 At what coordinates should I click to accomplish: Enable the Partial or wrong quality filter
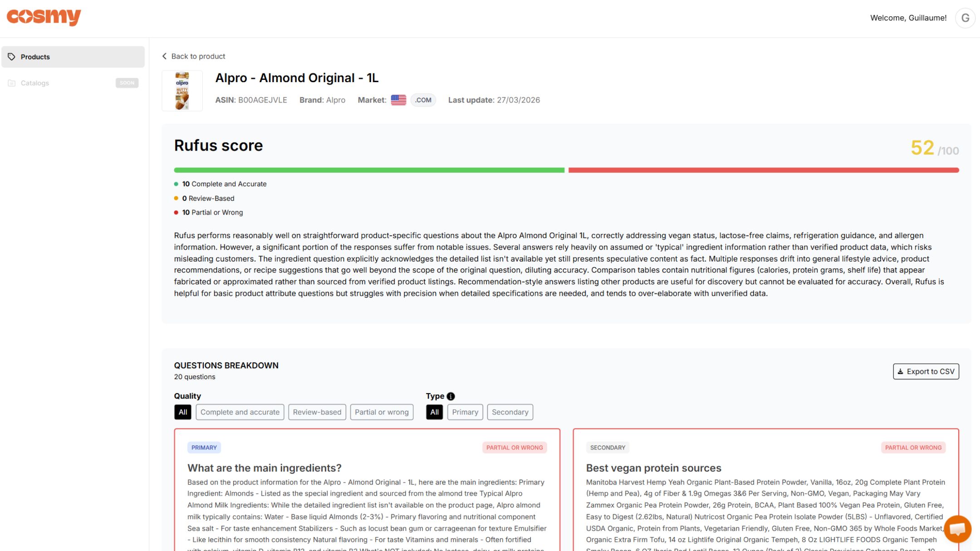[382, 412]
